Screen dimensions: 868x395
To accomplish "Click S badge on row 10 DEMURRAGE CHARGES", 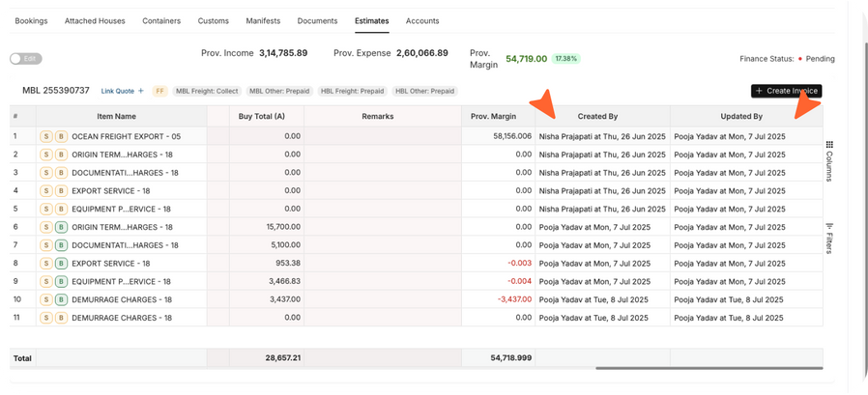I will tap(46, 299).
